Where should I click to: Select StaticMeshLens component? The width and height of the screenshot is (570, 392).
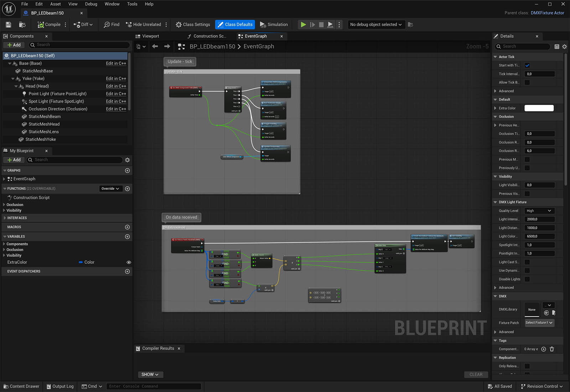coord(43,132)
